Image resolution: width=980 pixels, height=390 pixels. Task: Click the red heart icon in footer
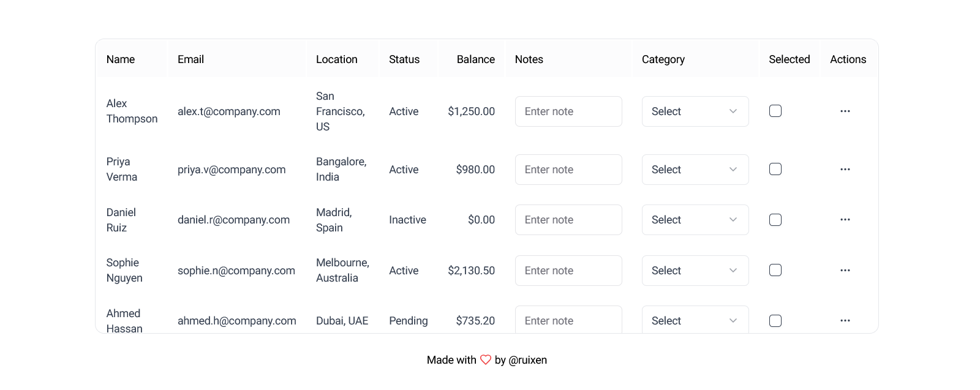click(486, 360)
